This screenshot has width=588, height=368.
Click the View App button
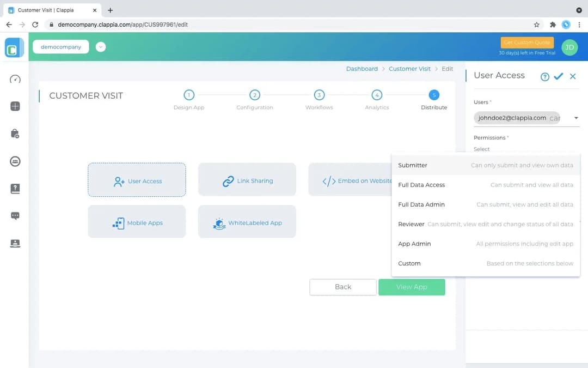(x=412, y=287)
